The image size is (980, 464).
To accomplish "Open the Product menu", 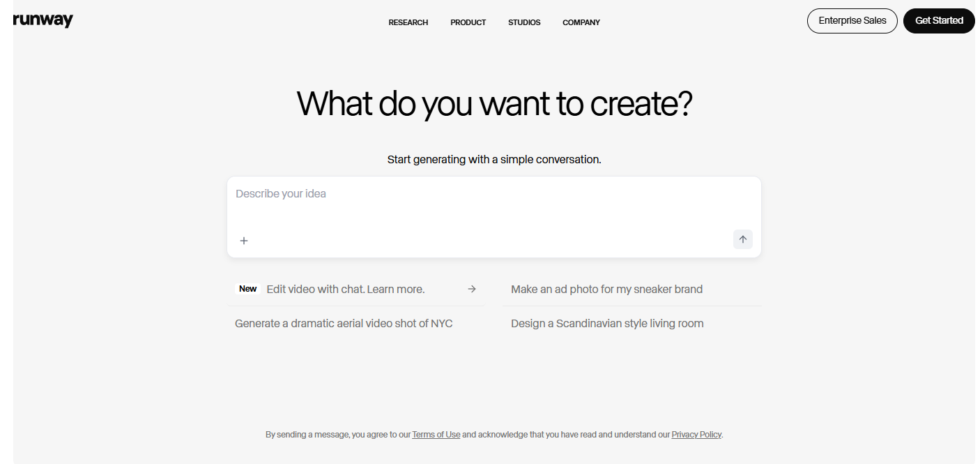I will coord(468,22).
